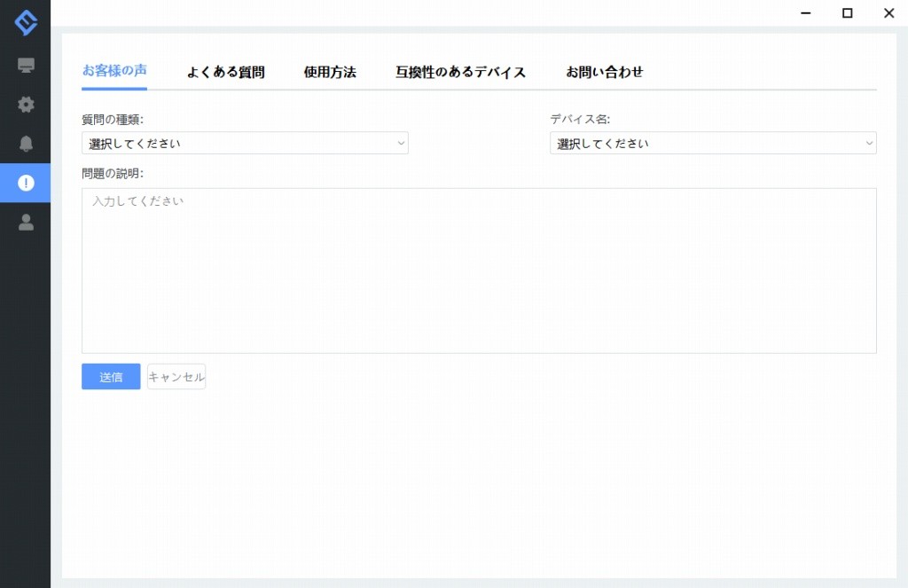This screenshot has height=588, width=908.
Task: Open the monitor/device sidebar icon
Action: coord(26,65)
